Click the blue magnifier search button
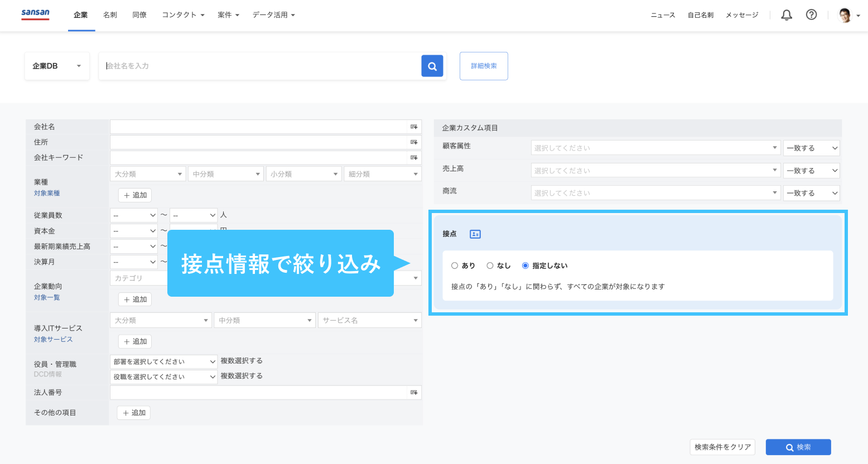 (x=432, y=66)
